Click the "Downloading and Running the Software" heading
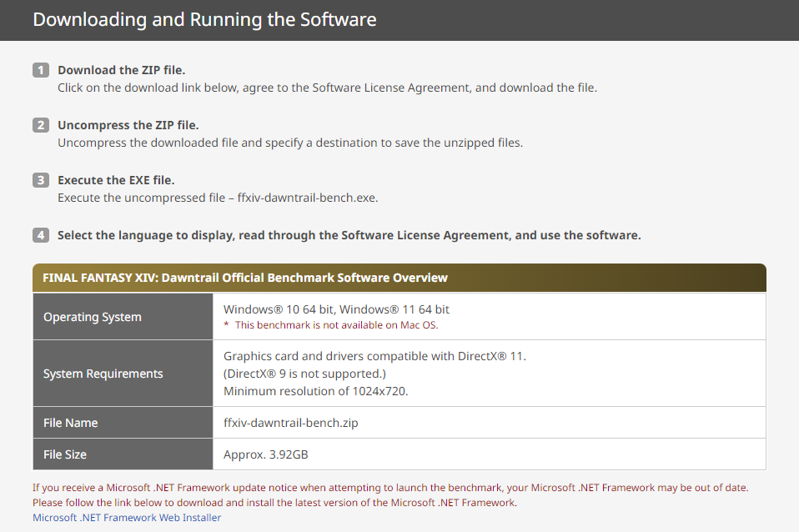Viewport: 799px width, 532px height. click(x=204, y=19)
